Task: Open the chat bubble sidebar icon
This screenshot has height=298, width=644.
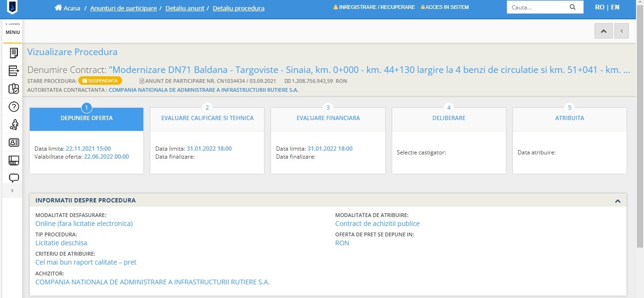Action: (14, 178)
